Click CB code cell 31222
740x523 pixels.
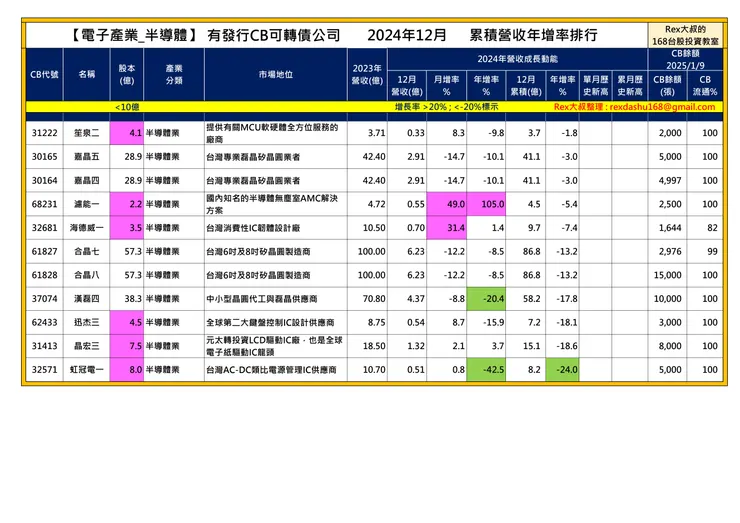[x=44, y=133]
